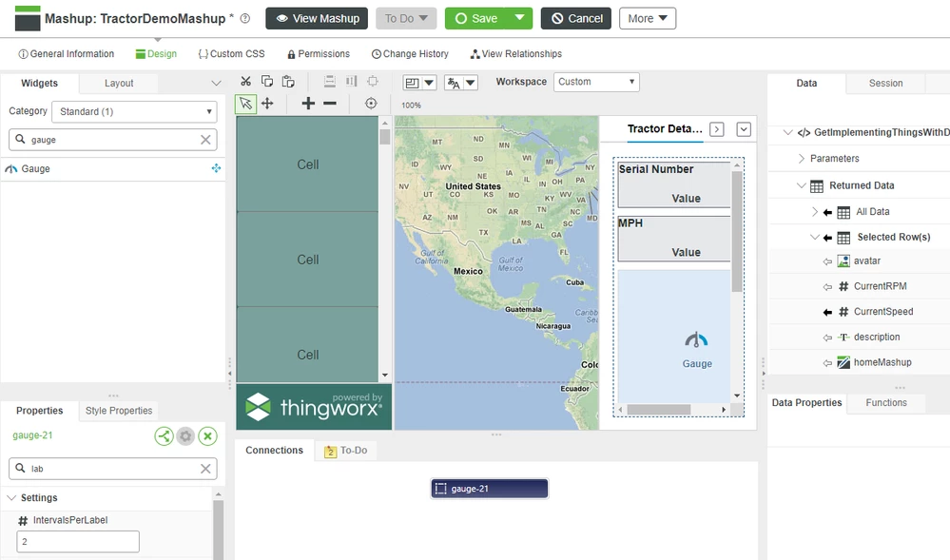
Task: Open the Permissions tab
Action: pyautogui.click(x=319, y=54)
